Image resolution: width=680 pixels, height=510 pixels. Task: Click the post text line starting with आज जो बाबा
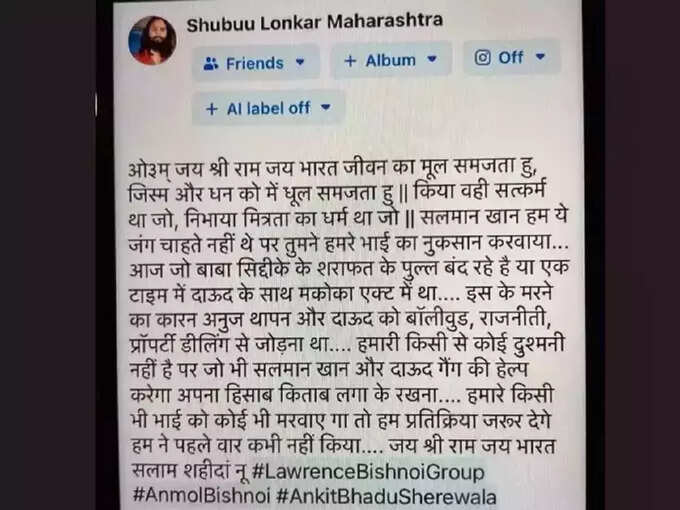(x=349, y=269)
